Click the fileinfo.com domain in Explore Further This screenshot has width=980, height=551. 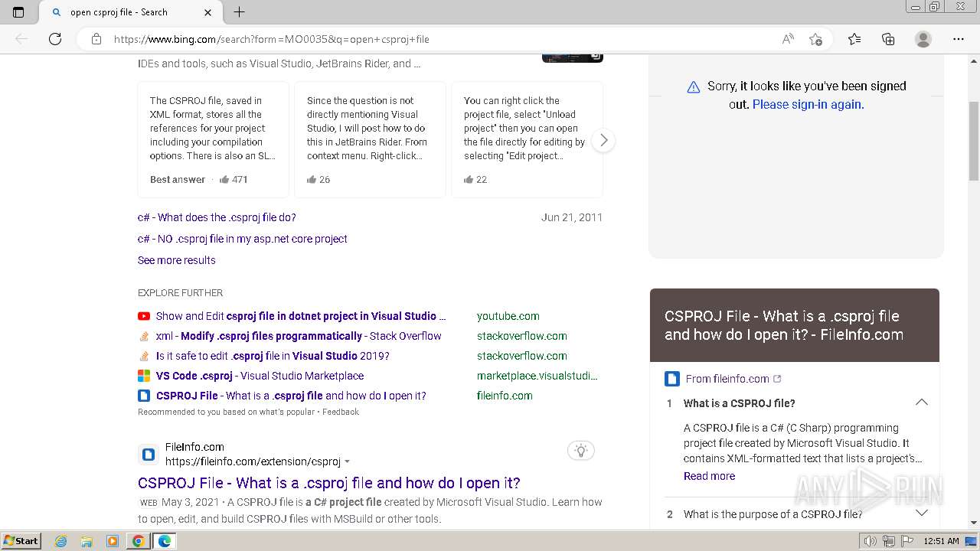coord(505,396)
